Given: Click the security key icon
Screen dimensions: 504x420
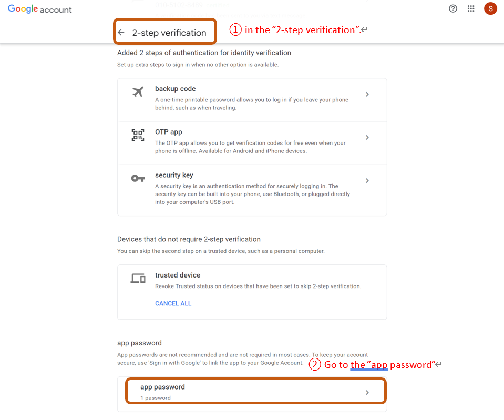Looking at the screenshot, I should (138, 178).
